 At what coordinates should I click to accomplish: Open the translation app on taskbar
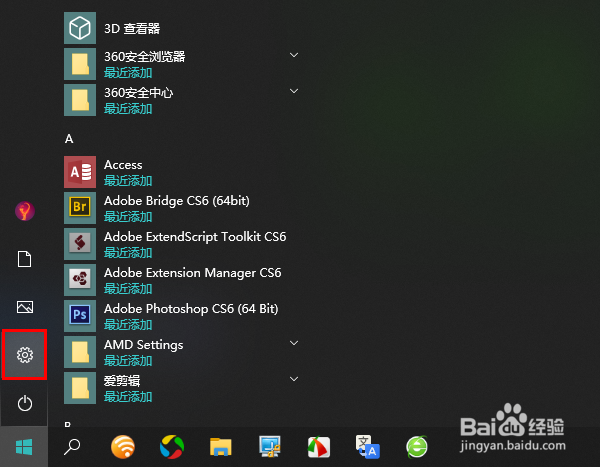[367, 447]
